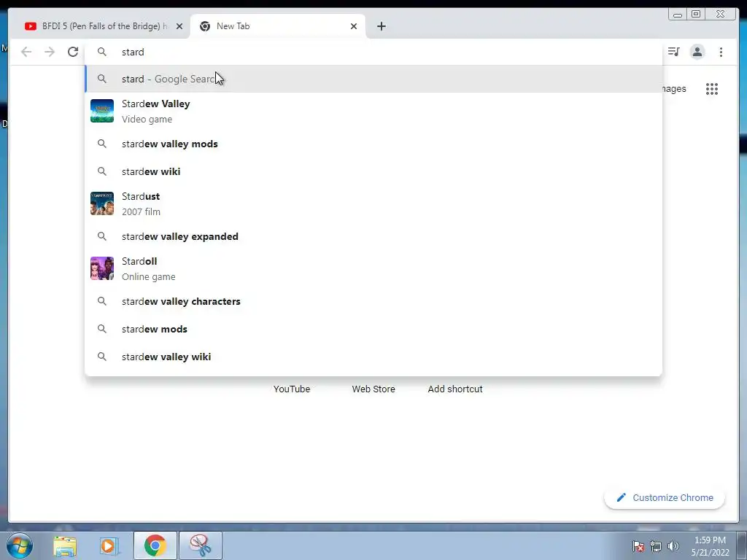Click the search icon beside 'stardew mods'

click(x=102, y=329)
